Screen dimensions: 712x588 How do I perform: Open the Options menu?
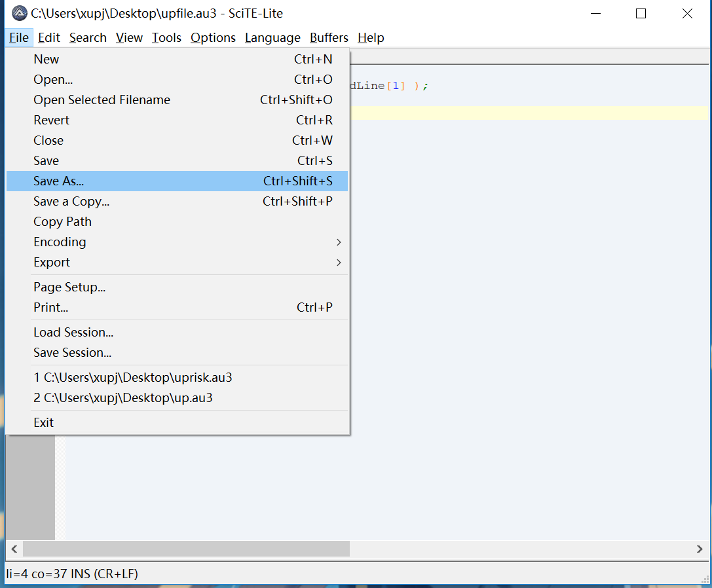click(213, 38)
